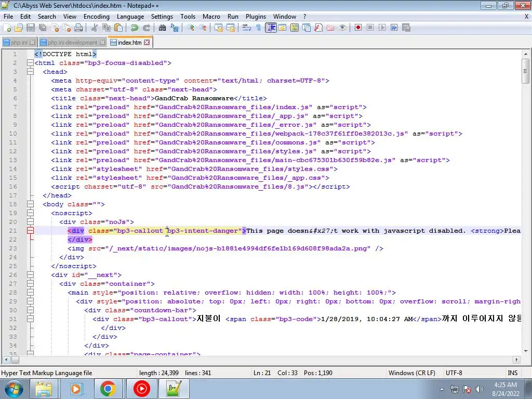532x399 pixels.
Task: Click the Redo toolbar icon
Action: [146, 28]
